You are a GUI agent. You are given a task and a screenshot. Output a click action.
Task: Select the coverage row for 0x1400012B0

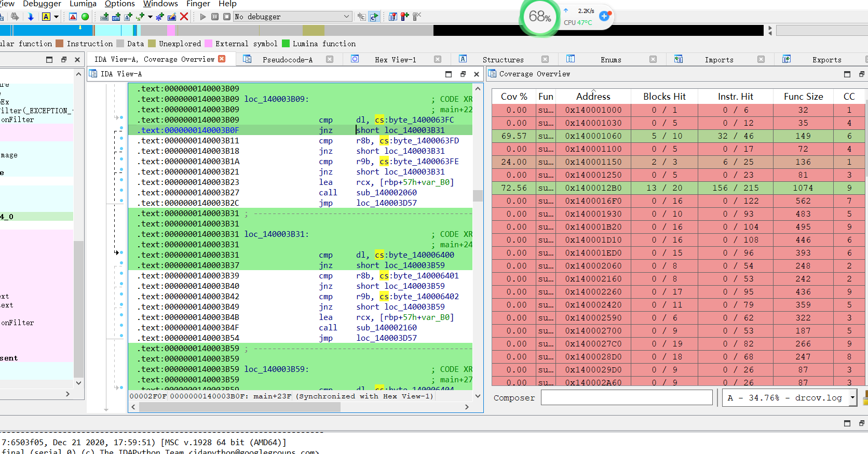pos(679,188)
